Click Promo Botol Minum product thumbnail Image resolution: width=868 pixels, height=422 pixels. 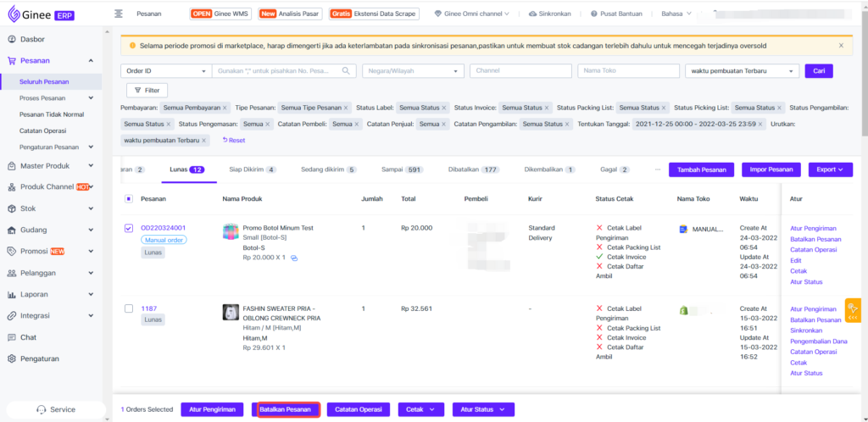pos(231,232)
